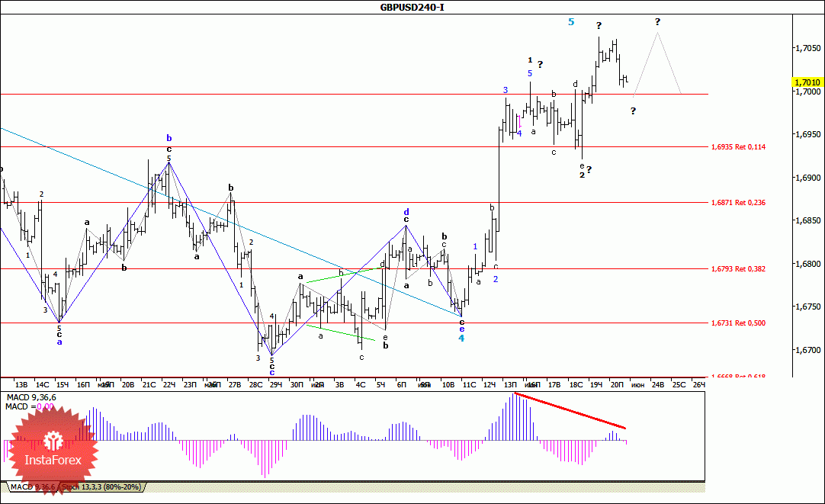Viewport: 825px width, 504px height.
Task: Click the 1,7050 price axis value
Action: coord(807,48)
